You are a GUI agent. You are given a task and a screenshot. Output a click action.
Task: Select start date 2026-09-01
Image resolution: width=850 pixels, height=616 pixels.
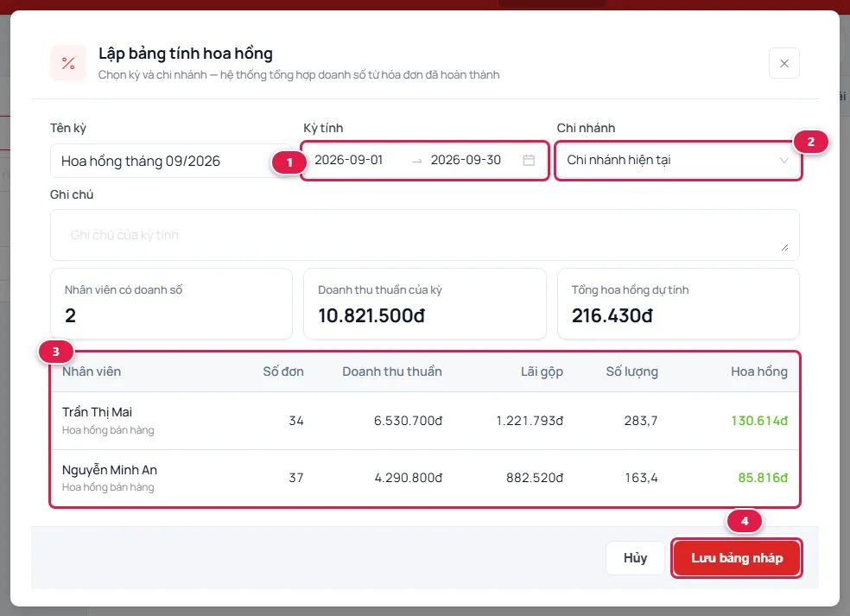[349, 160]
